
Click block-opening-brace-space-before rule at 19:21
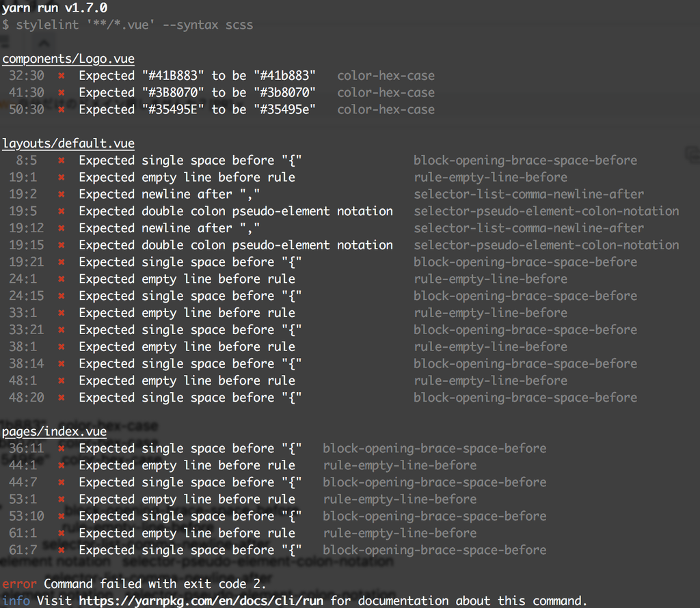tap(526, 262)
